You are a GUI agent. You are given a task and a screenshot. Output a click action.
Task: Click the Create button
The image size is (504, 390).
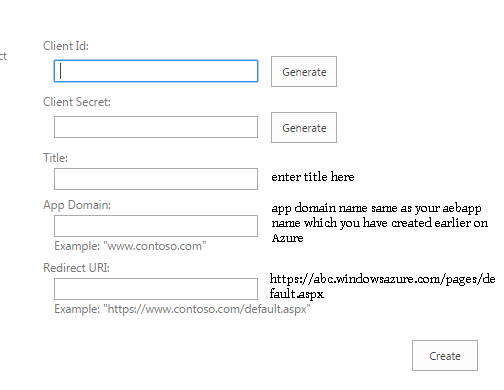tap(445, 356)
